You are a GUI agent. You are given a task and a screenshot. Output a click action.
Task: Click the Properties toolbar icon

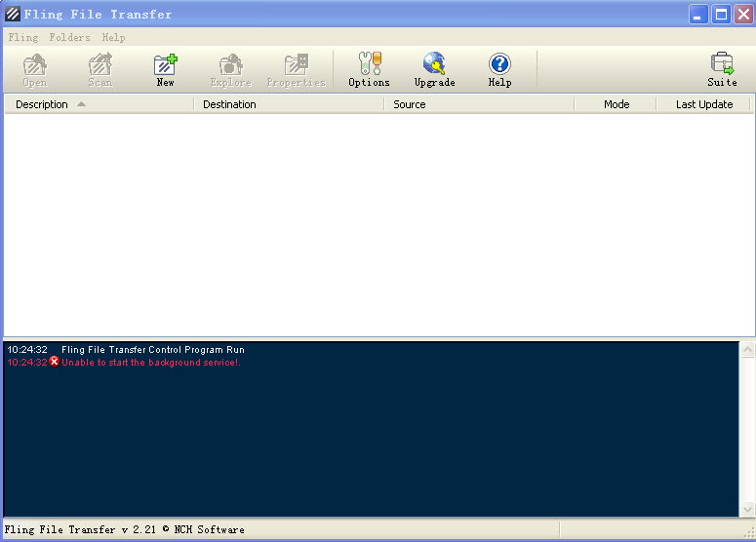[x=296, y=70]
